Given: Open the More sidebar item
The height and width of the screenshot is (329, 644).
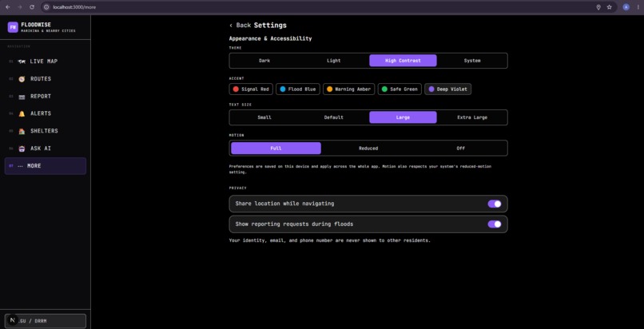Looking at the screenshot, I should (46, 166).
